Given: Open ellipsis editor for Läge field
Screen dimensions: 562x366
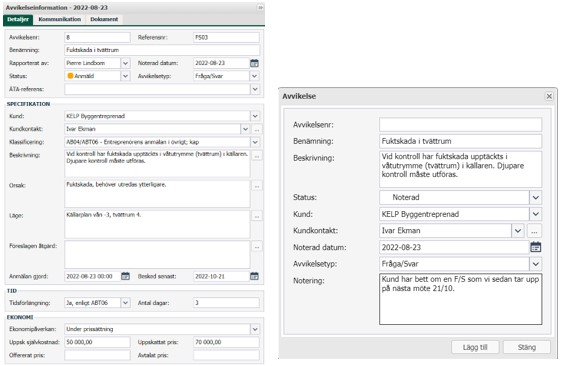Looking at the screenshot, I should (x=257, y=216).
